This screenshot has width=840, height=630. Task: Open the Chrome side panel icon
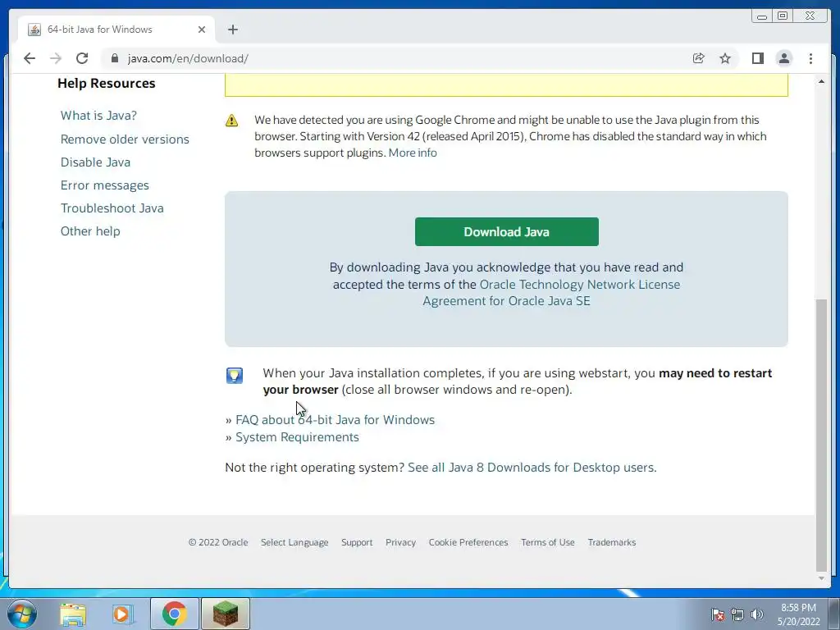(x=757, y=58)
